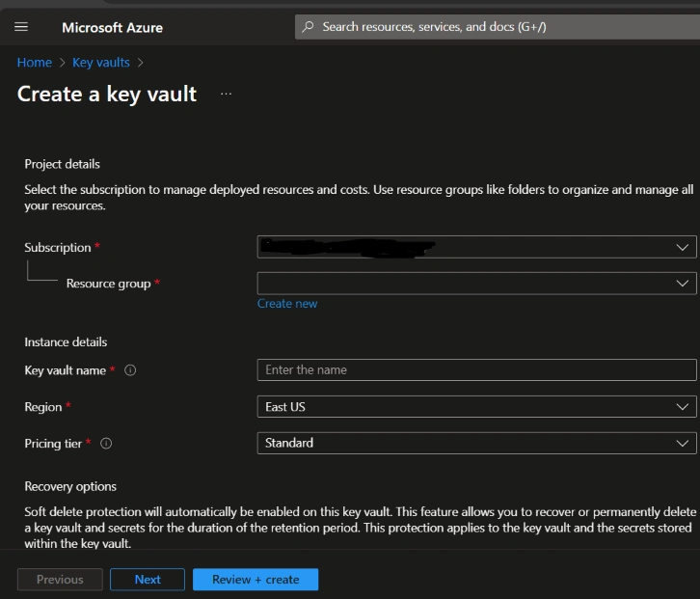Open the ellipsis more options menu
700x599 pixels.
click(x=226, y=94)
